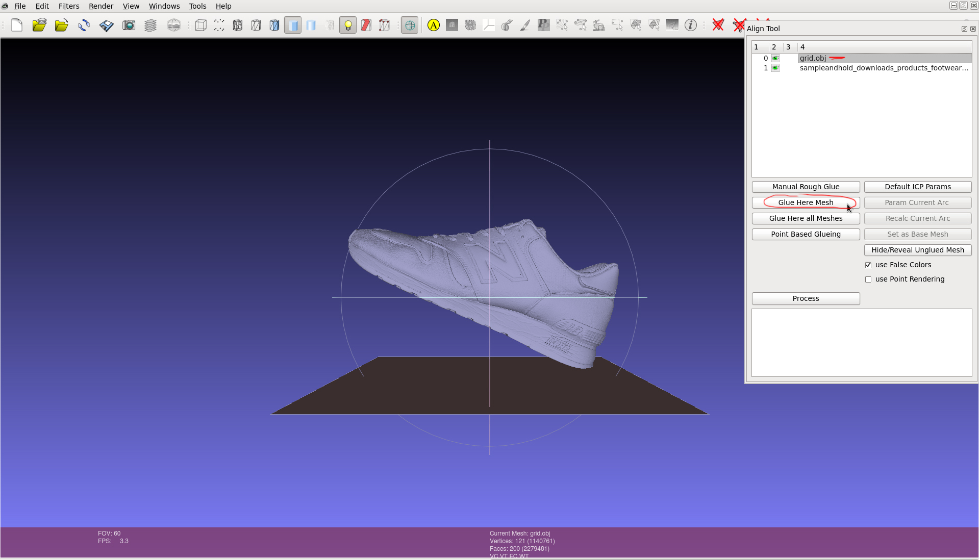Click the Glue Here all Meshes button

(806, 218)
